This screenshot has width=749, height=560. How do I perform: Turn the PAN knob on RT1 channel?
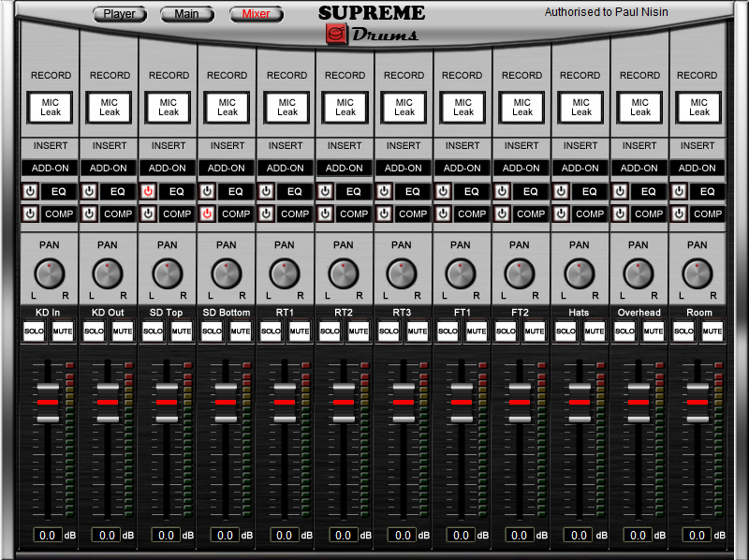click(x=285, y=274)
